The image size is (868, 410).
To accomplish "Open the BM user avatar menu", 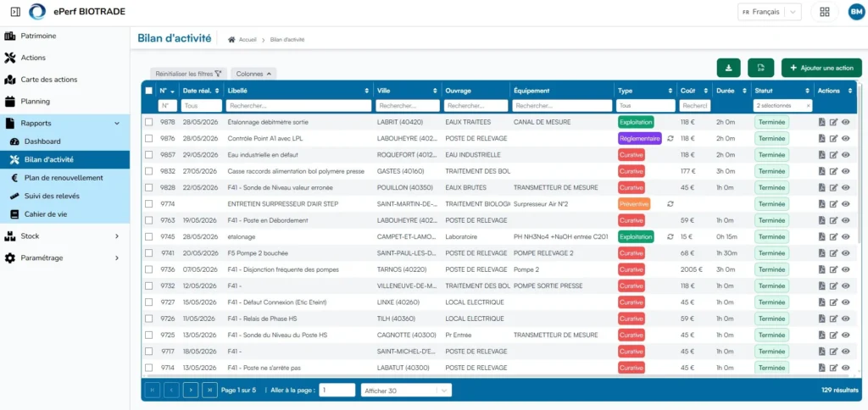I will pyautogui.click(x=856, y=12).
